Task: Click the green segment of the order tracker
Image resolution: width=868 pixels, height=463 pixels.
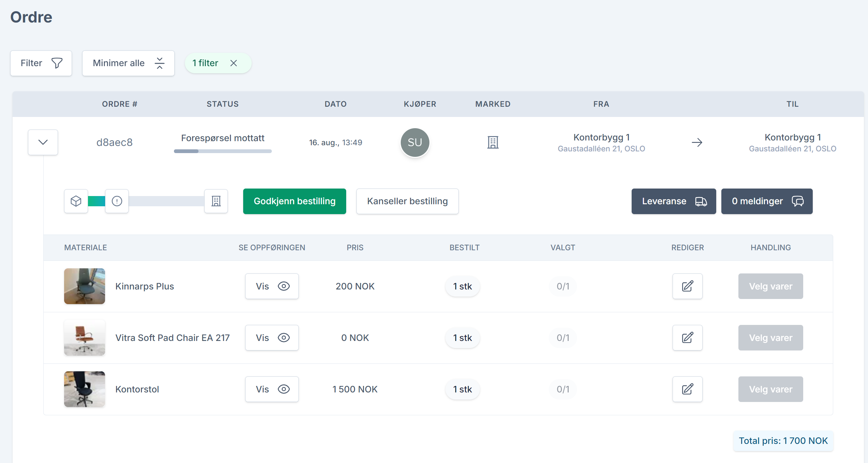Action: 97,201
